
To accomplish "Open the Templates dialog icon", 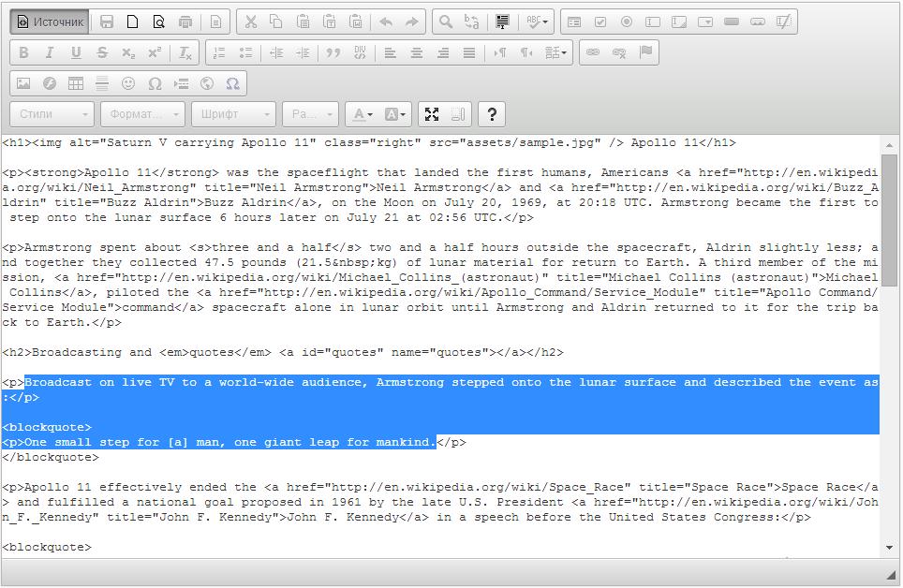I will 216,22.
